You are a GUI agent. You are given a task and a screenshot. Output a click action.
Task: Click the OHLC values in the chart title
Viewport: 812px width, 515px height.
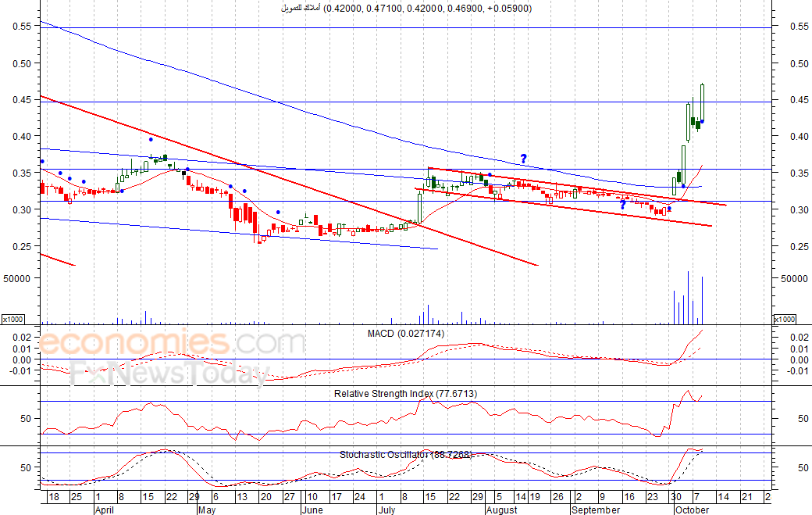[427, 9]
